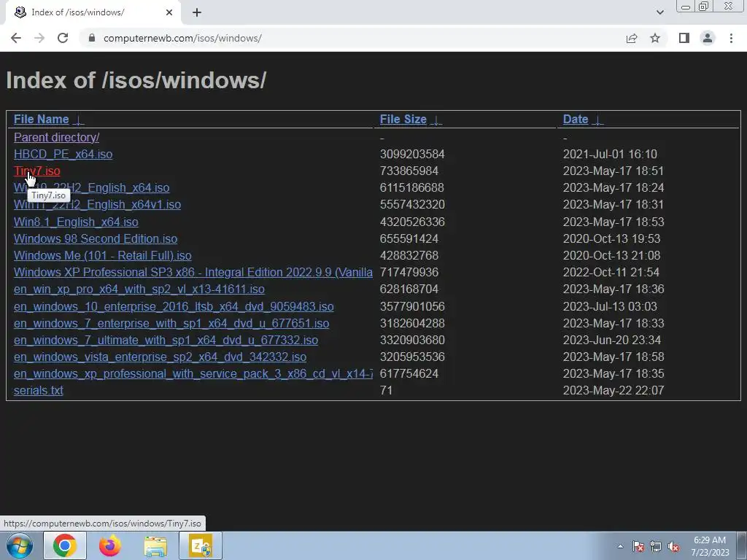Close the Index of /isos/windows/ tab

169,12
